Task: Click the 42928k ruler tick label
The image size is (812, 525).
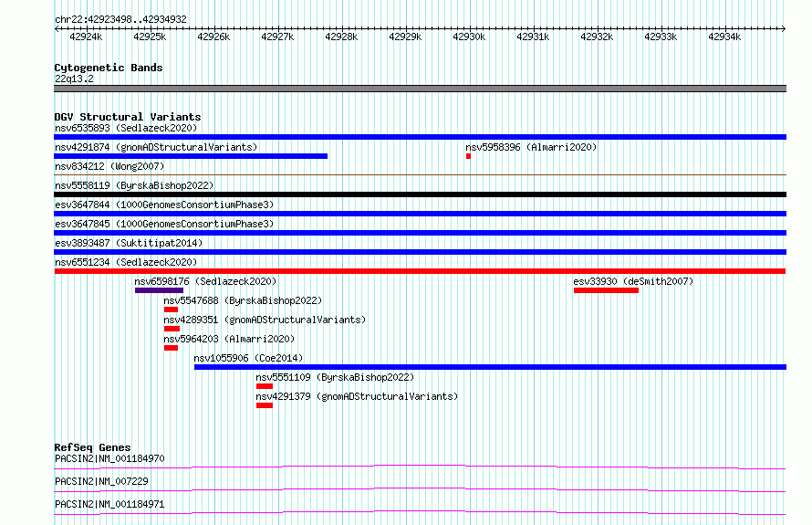Action: point(341,37)
